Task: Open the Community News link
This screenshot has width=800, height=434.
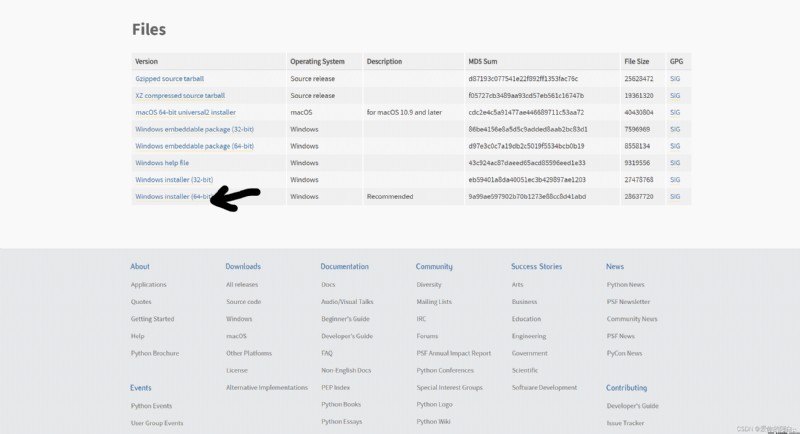Action: [632, 319]
